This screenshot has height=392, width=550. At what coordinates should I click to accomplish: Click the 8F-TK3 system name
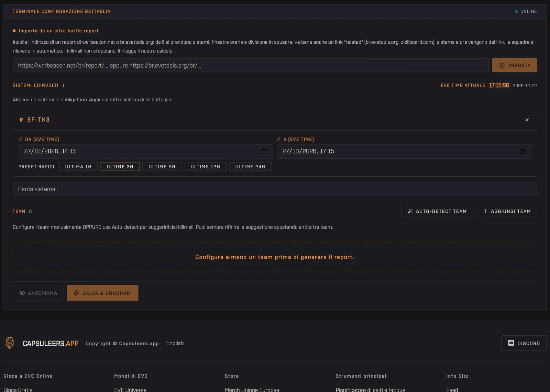tap(38, 120)
